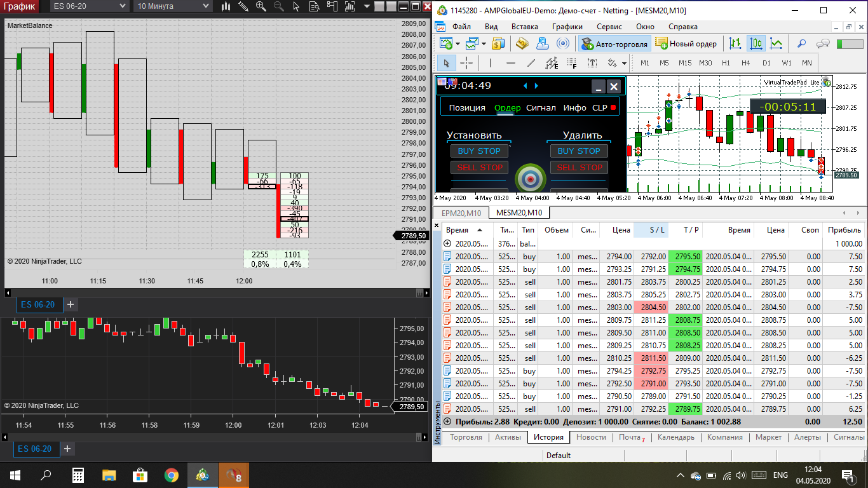868x488 pixels.
Task: Select the trendline drawing tool
Action: point(532,63)
